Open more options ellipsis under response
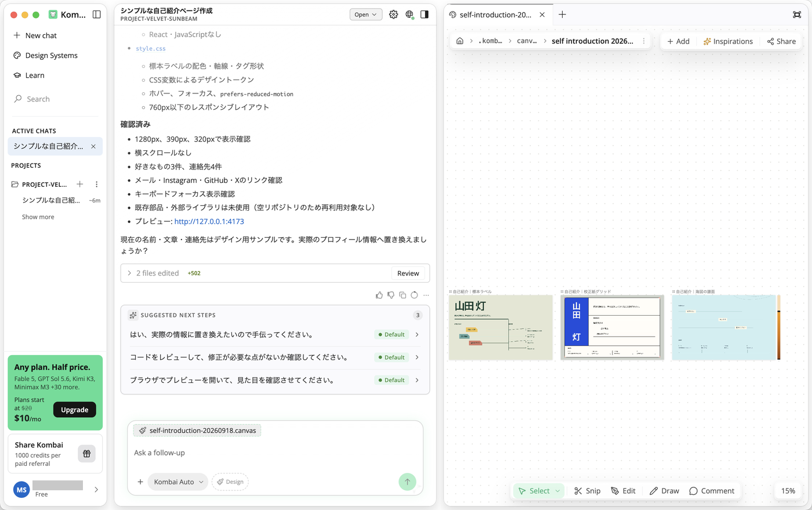 point(426,295)
